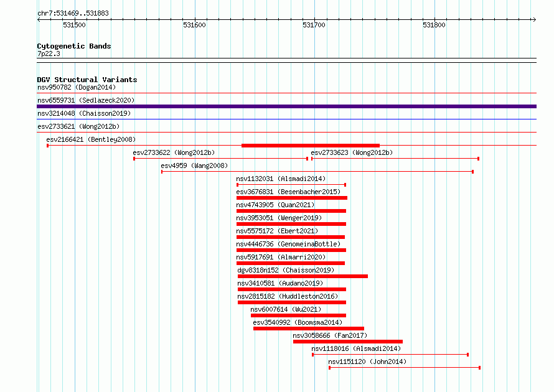Click the 531700 ruler position
Image resolution: width=554 pixels, height=392 pixels.
[x=314, y=25]
